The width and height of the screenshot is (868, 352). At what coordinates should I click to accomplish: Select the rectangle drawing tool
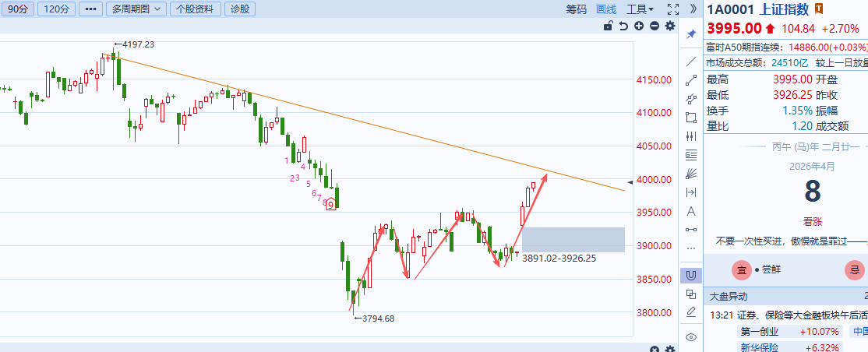click(x=690, y=118)
